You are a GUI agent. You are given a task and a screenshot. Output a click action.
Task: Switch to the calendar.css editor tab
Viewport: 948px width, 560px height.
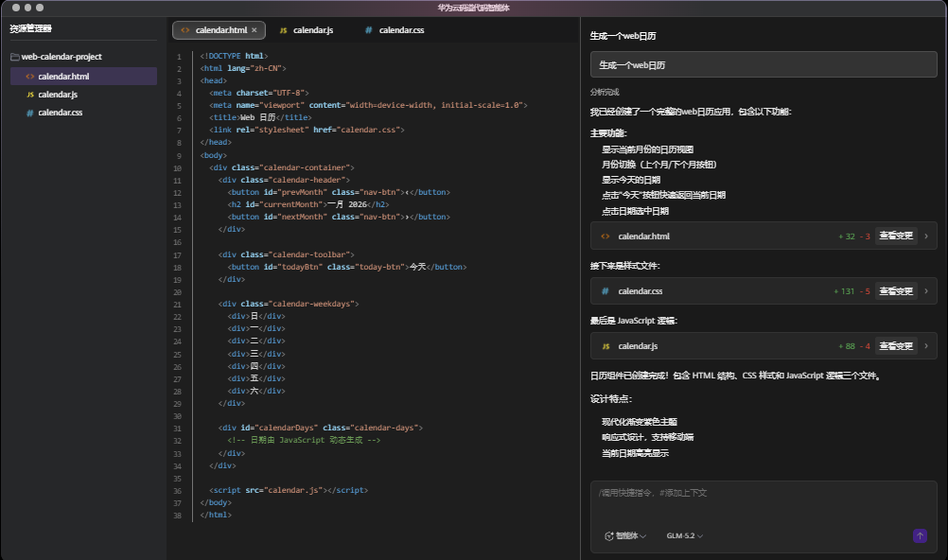395,29
